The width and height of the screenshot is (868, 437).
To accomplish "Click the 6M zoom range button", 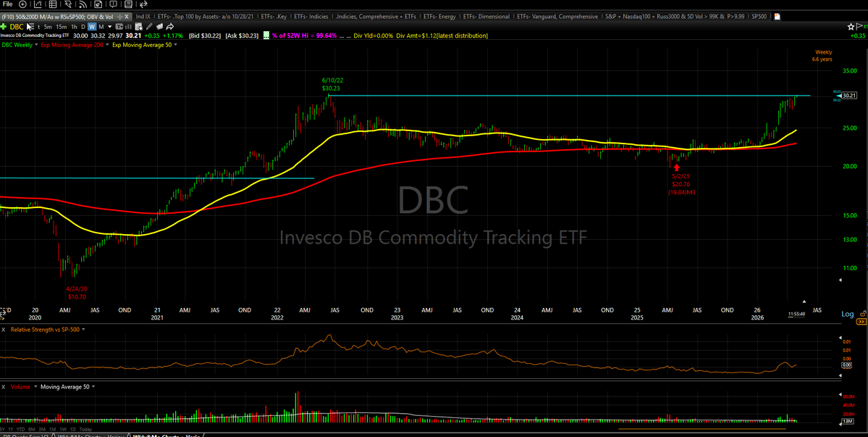I will [32, 429].
